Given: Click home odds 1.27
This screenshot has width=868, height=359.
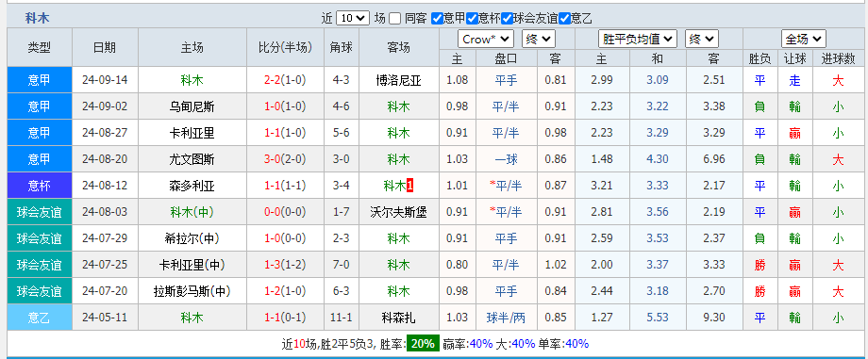Looking at the screenshot, I should pos(602,318).
